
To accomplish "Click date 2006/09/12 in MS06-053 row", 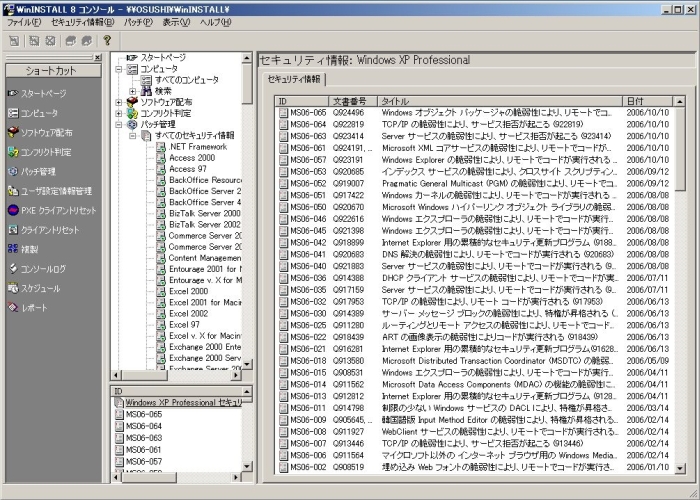I will pos(647,172).
